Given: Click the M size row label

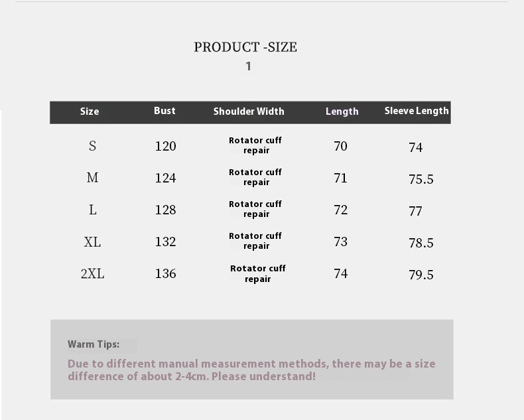Looking at the screenshot, I should (92, 178).
